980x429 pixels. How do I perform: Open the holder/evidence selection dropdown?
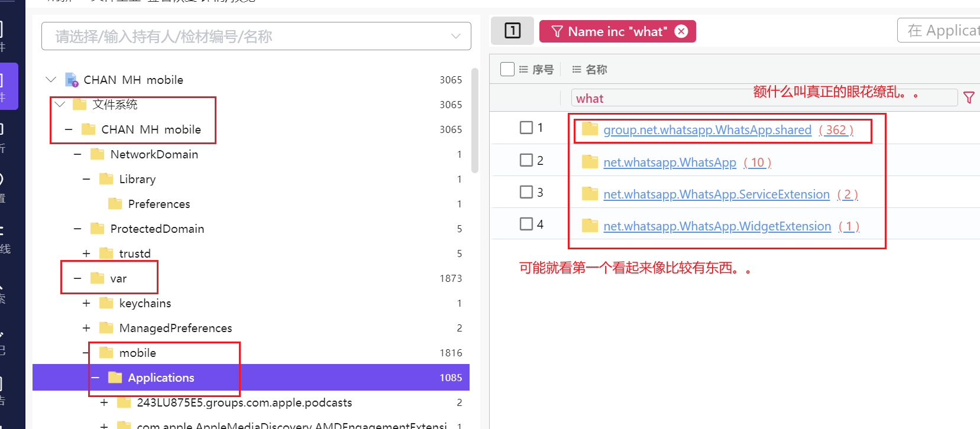point(455,36)
